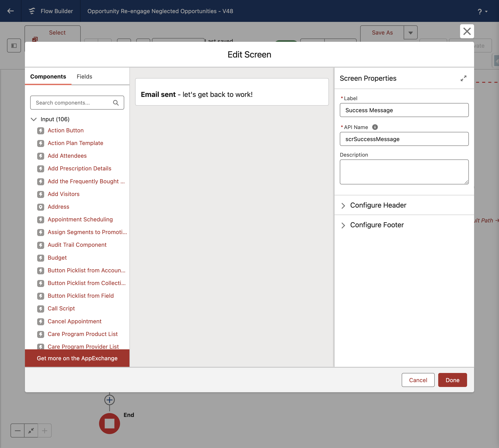499x448 pixels.
Task: Click the Flow Builder logo icon
Action: [32, 11]
